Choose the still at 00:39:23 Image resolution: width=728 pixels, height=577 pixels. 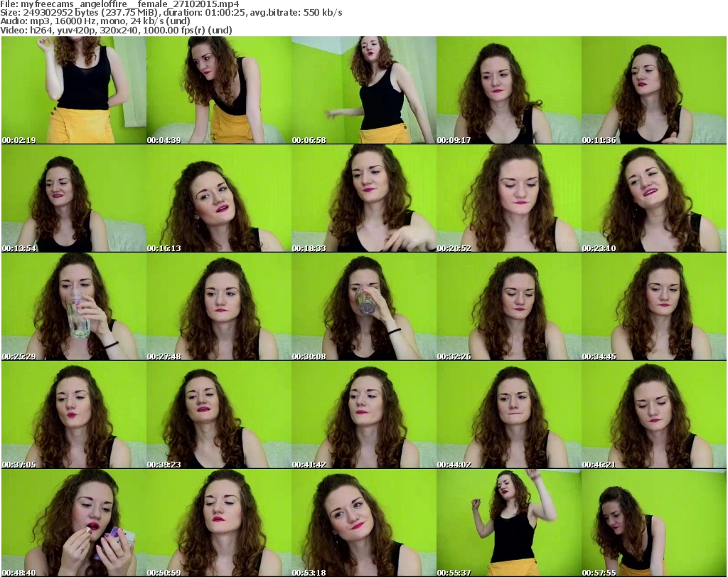click(219, 415)
